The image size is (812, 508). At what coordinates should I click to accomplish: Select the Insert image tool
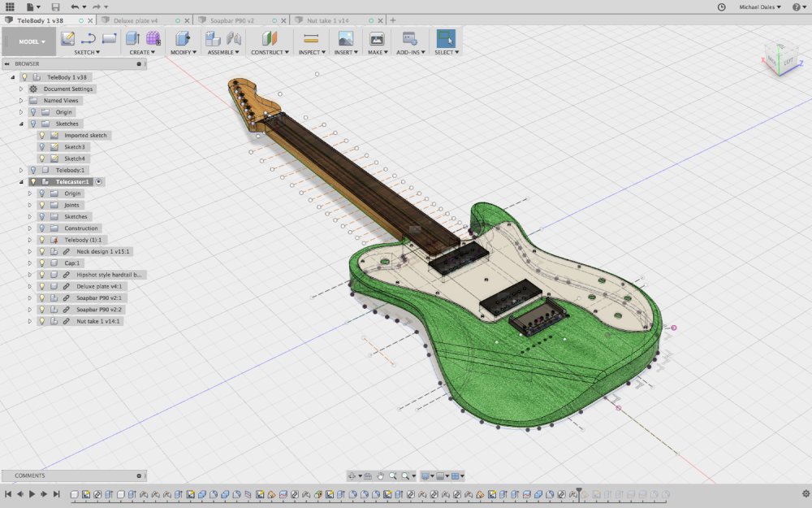[345, 38]
